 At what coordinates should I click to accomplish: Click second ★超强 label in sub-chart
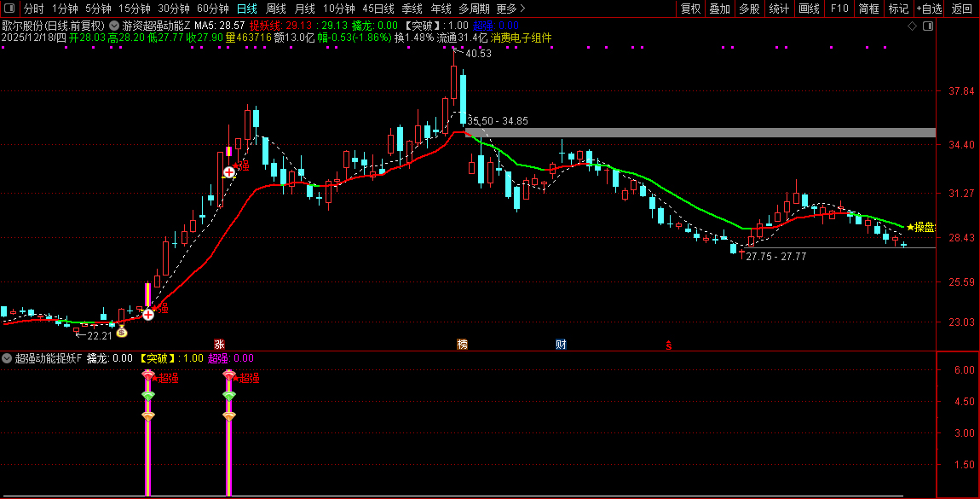point(247,379)
